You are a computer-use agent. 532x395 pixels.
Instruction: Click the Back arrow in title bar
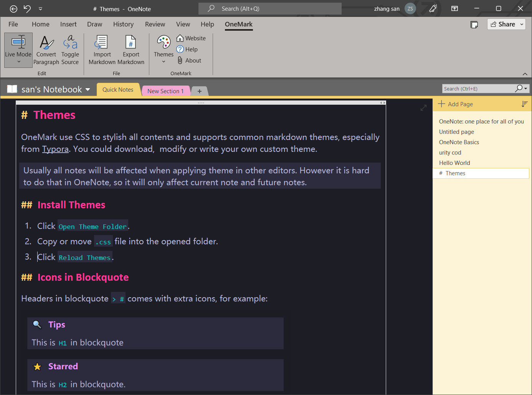(13, 9)
